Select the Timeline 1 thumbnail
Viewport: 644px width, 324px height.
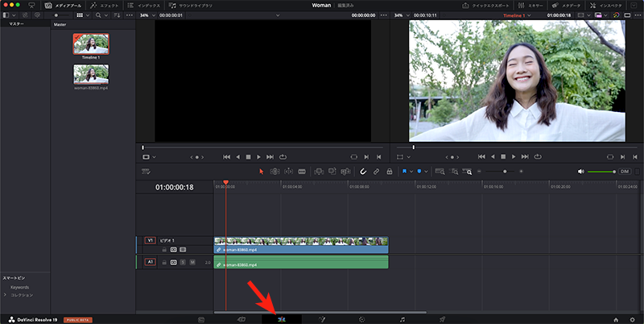[x=91, y=44]
